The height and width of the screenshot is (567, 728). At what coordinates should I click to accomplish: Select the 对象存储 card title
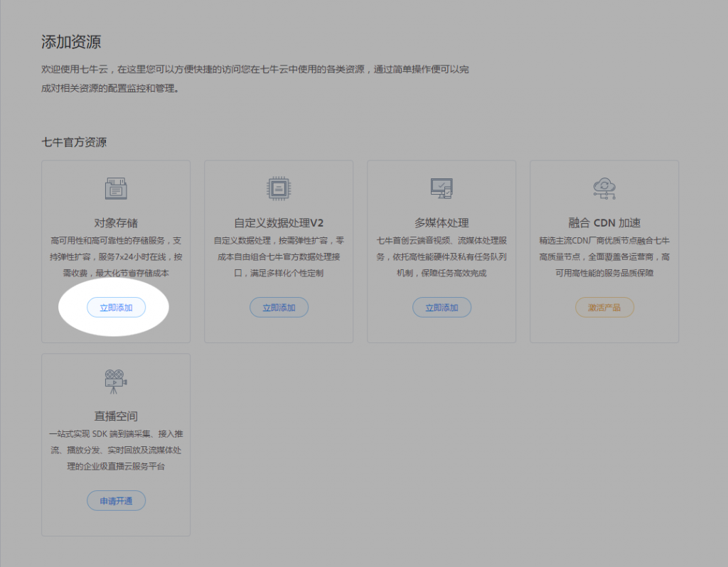click(116, 222)
